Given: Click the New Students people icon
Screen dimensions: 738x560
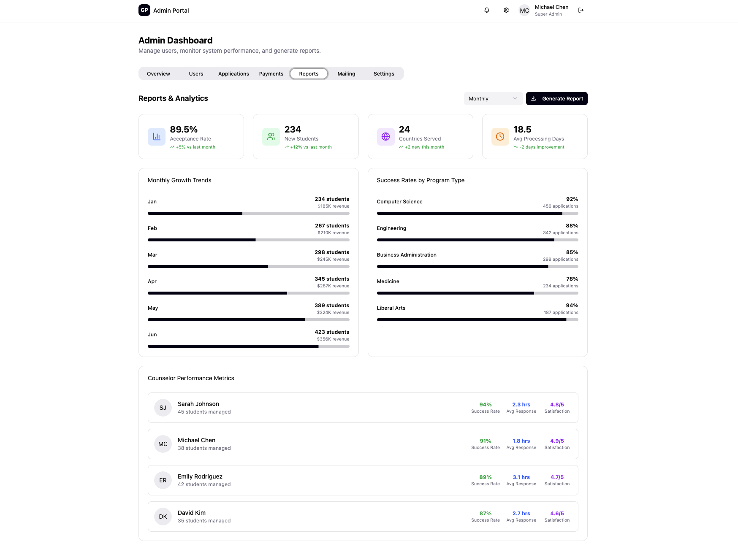Looking at the screenshot, I should 271,137.
